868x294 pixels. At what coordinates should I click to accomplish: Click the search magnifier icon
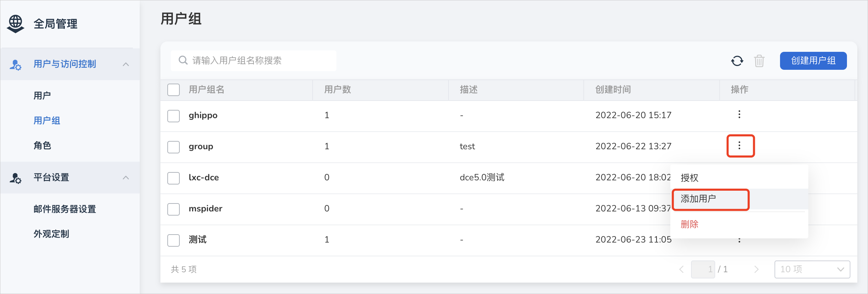click(x=183, y=60)
